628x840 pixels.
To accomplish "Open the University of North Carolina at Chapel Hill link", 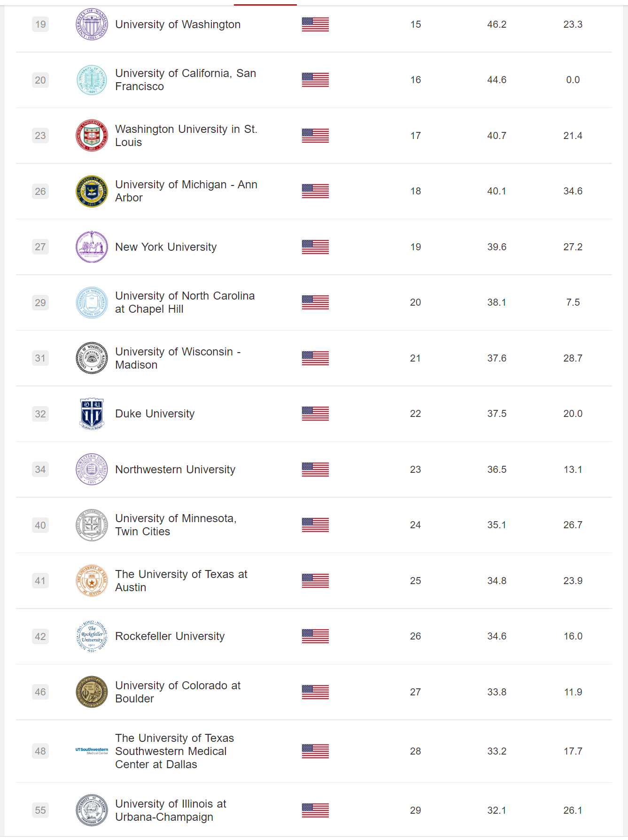I will click(185, 302).
